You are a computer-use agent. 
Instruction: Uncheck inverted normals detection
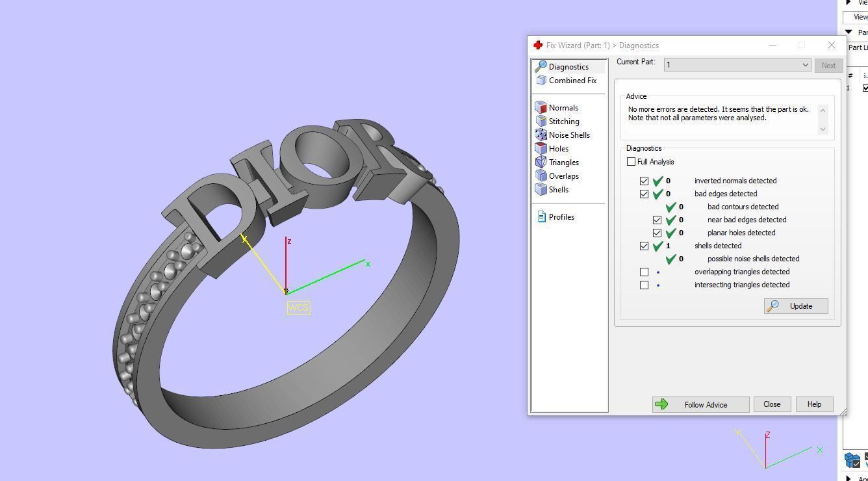coord(644,181)
